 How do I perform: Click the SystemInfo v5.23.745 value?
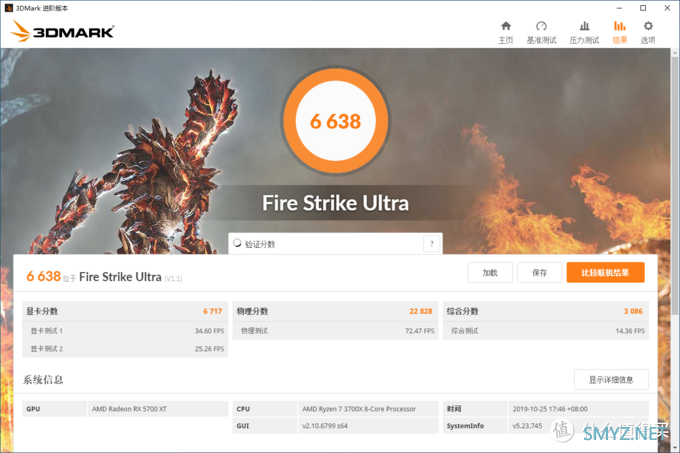click(527, 426)
